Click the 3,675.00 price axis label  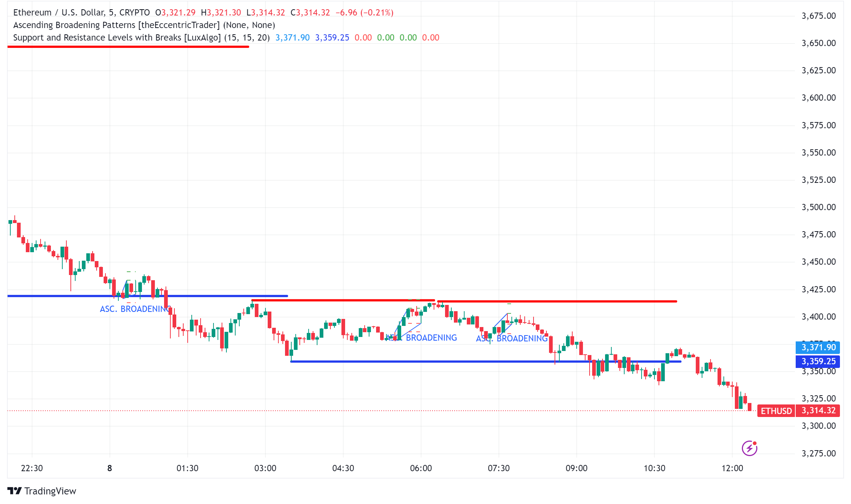point(819,16)
